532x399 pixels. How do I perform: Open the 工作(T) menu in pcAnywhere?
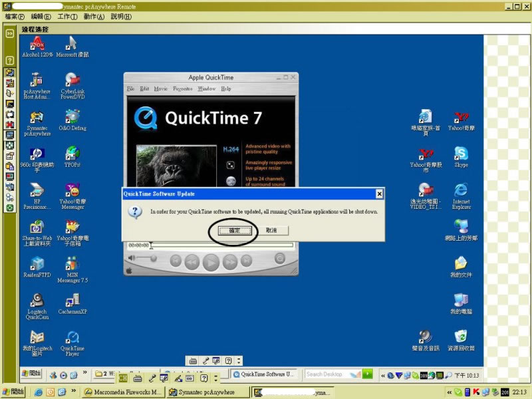tap(67, 17)
